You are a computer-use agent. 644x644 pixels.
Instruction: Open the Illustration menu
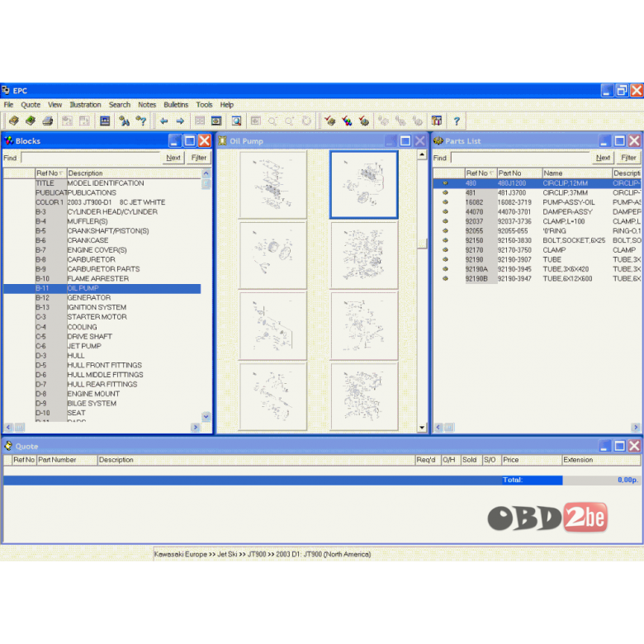(x=85, y=105)
